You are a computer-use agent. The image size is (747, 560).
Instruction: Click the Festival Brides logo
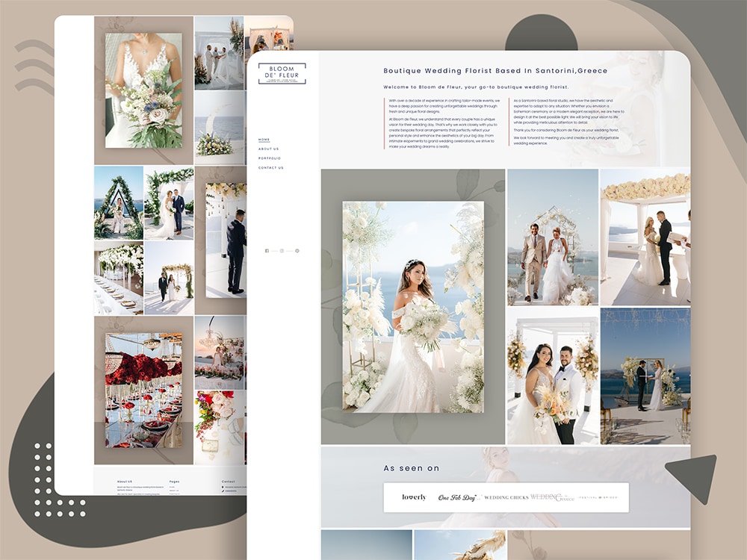(600, 497)
